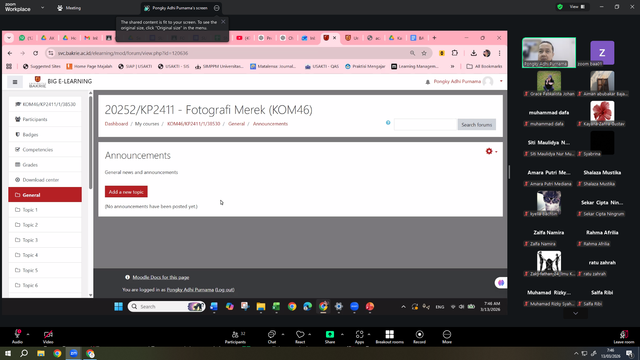Screen dimensions: 640x360
Task: Close the shared content fit notification
Action: point(223,22)
